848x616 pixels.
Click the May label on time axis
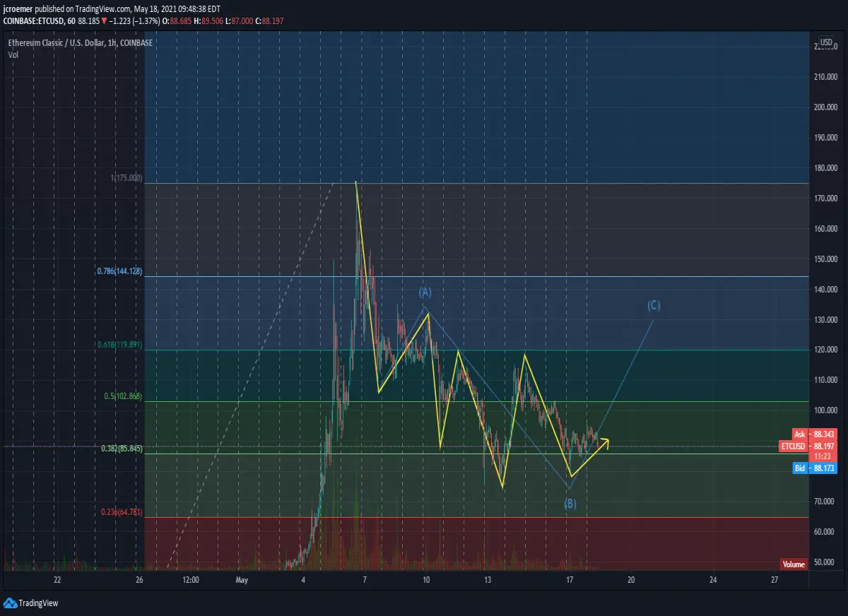[x=242, y=581]
